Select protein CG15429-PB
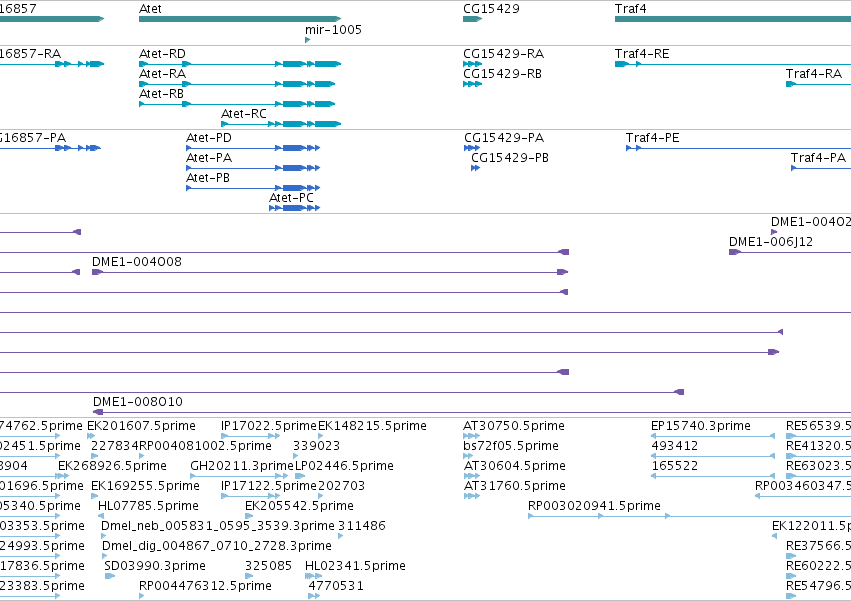The height and width of the screenshot is (601, 851). click(x=475, y=168)
